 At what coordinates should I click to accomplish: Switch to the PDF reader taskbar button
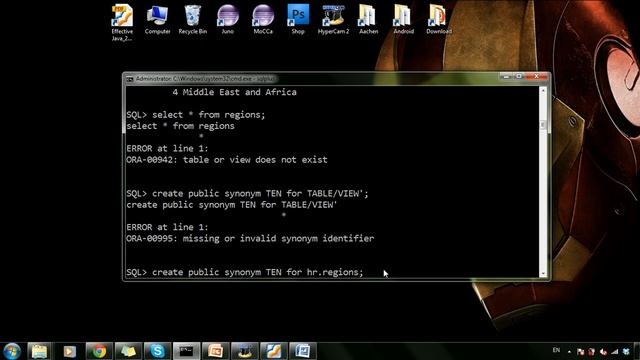[x=273, y=351]
